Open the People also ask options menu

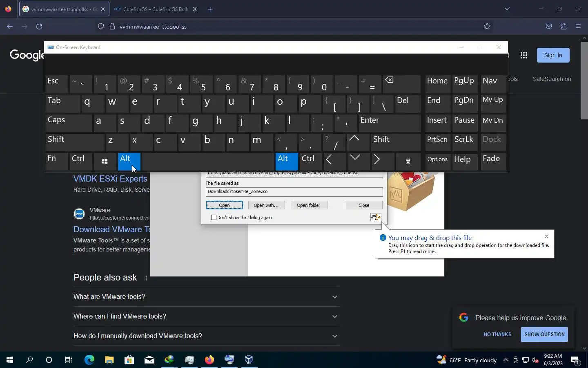146,278
